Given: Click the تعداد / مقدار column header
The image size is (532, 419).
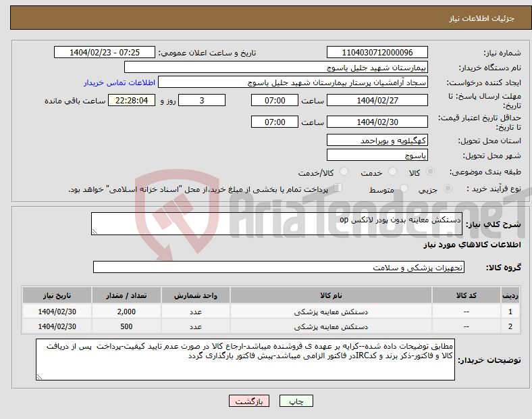Looking at the screenshot, I should point(126,295).
